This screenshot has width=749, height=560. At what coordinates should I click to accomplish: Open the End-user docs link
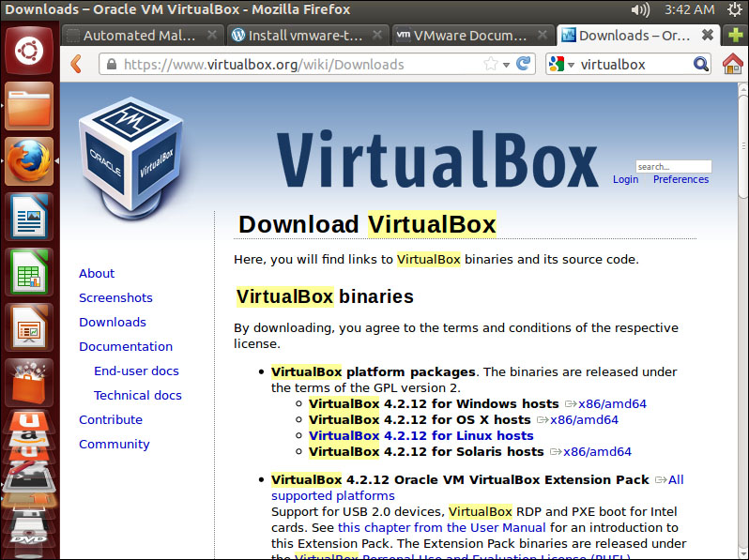[x=136, y=371]
